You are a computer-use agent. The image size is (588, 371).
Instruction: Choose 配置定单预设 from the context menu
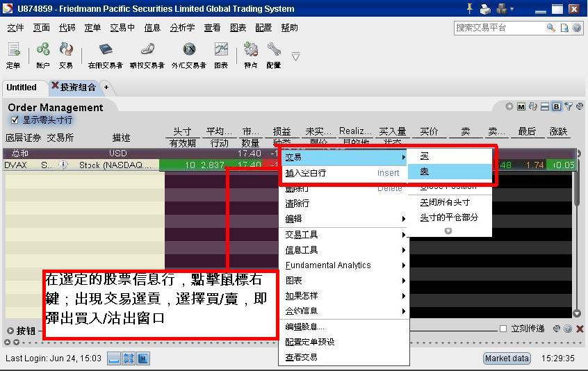coord(310,342)
